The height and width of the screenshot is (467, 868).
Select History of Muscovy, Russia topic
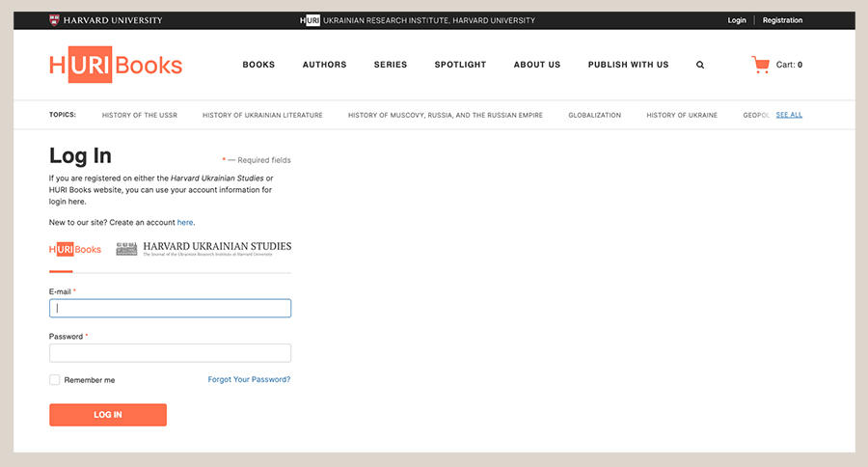(445, 115)
